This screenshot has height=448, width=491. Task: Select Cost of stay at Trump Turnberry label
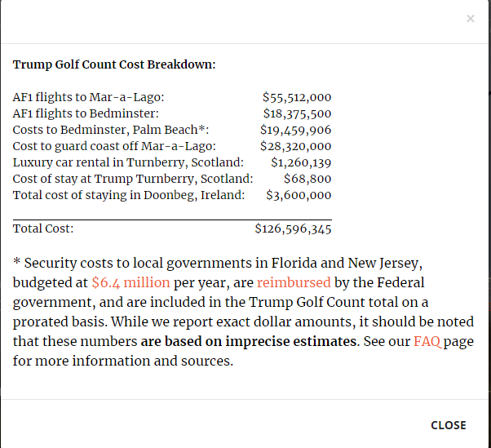click(133, 179)
